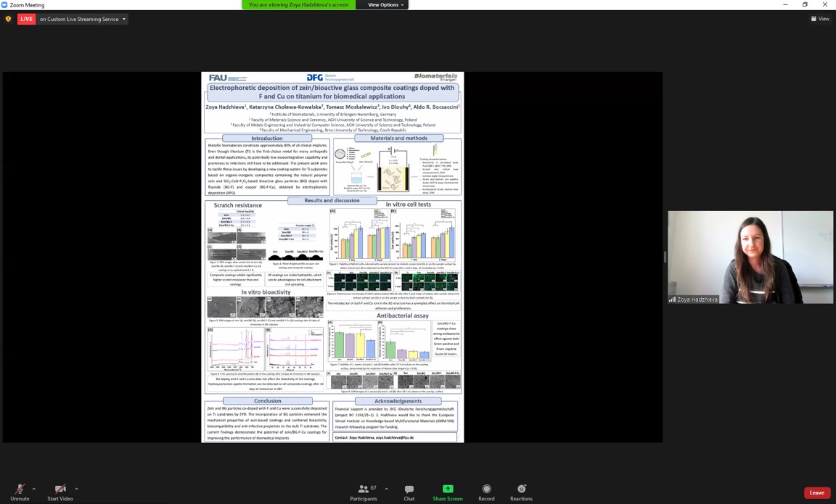Select Zoya Hadzhieva's video thumbnail
This screenshot has height=504, width=836.
pyautogui.click(x=750, y=257)
